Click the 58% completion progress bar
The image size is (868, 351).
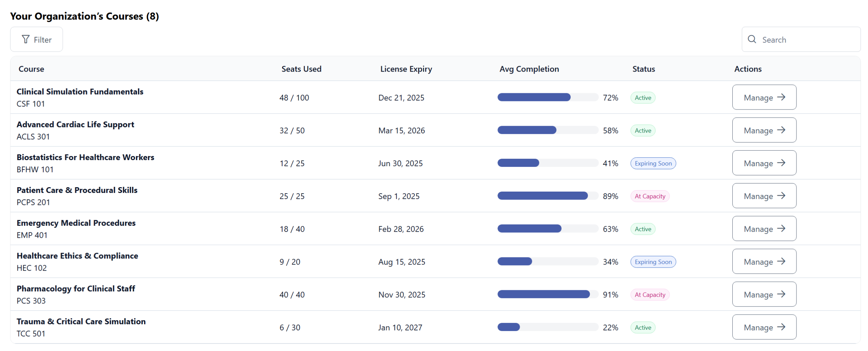[548, 130]
